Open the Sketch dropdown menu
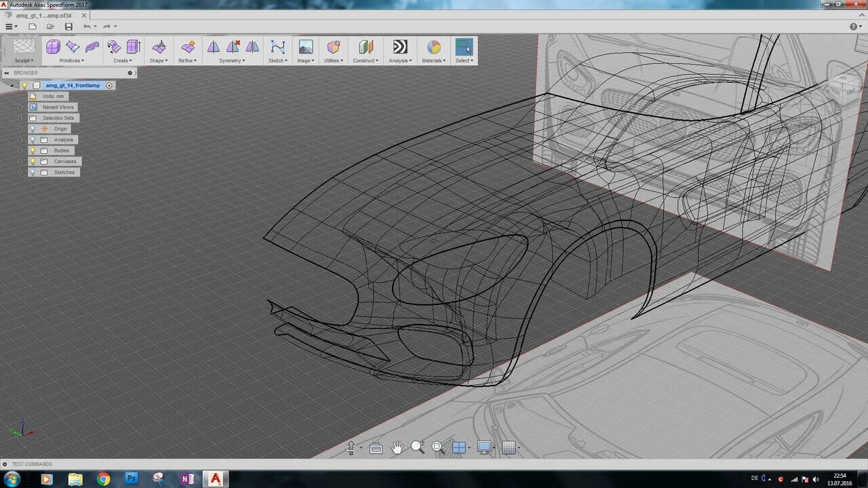This screenshot has height=488, width=868. tap(278, 61)
